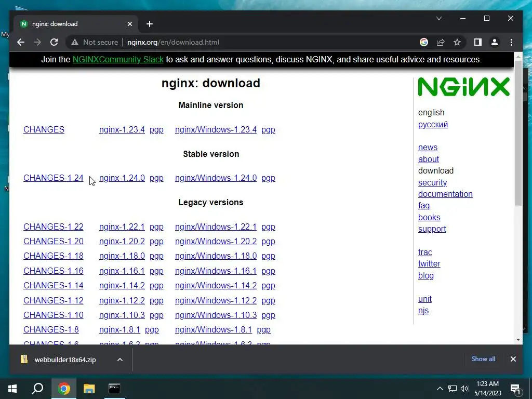Download nginx-1.22.1 legacy source
This screenshot has width=532, height=399.
[x=122, y=227]
